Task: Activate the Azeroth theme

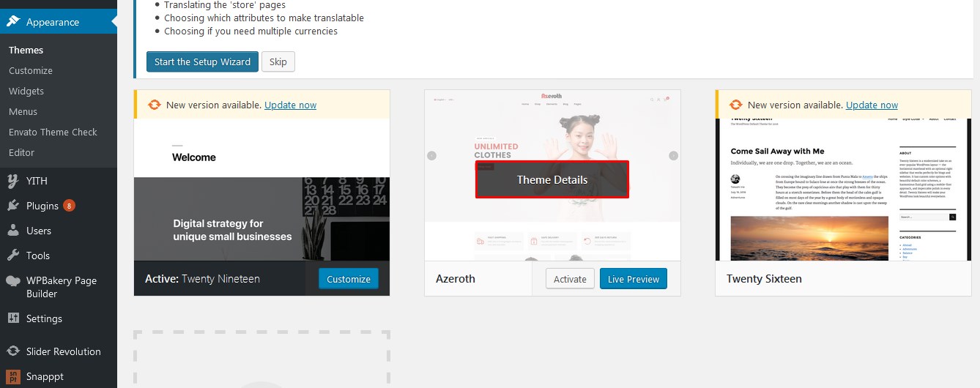Action: (570, 279)
